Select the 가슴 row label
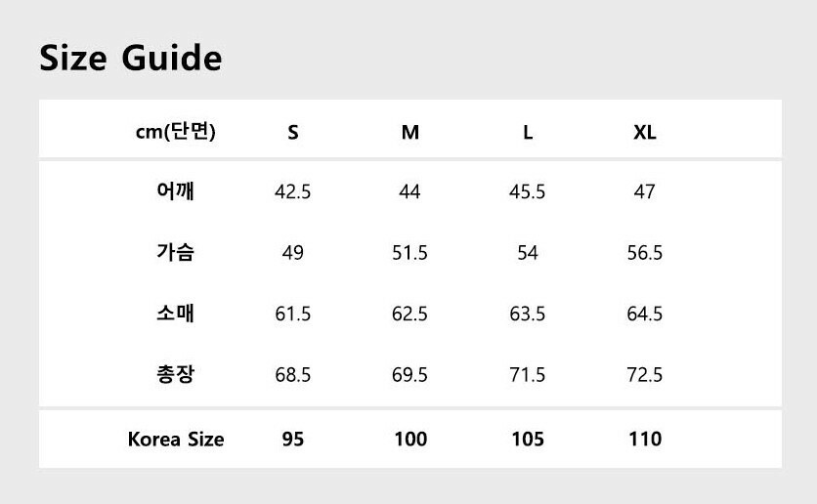 pos(176,252)
